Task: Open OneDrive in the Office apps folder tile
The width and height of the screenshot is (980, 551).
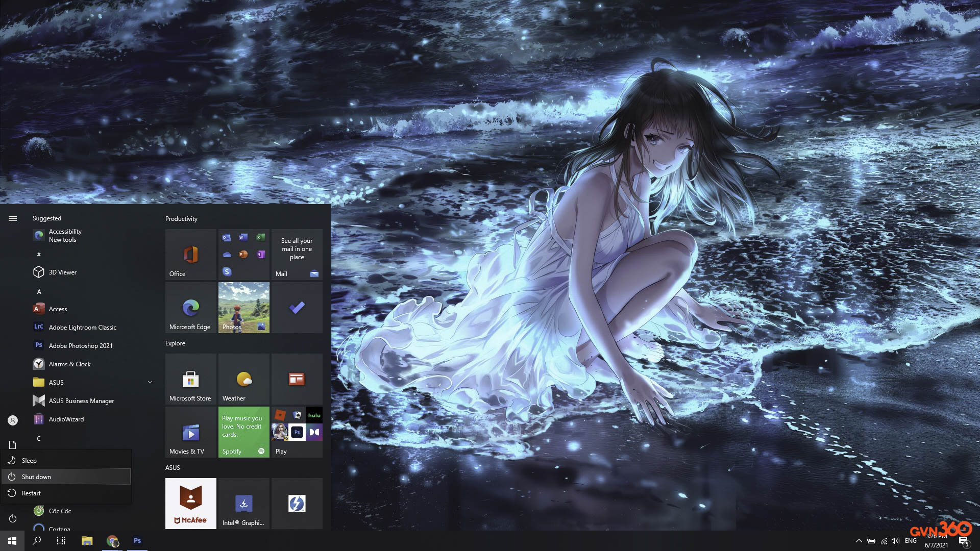Action: [227, 255]
